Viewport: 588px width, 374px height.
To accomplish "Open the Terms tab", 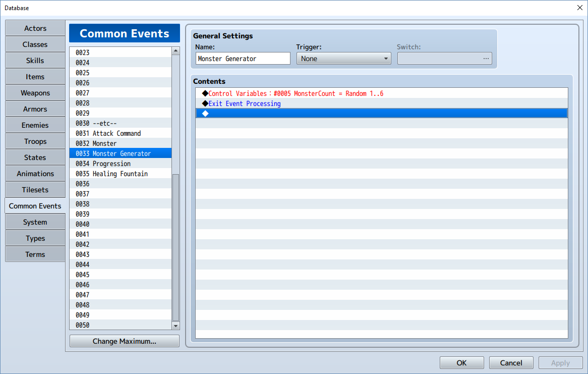I will 35,254.
